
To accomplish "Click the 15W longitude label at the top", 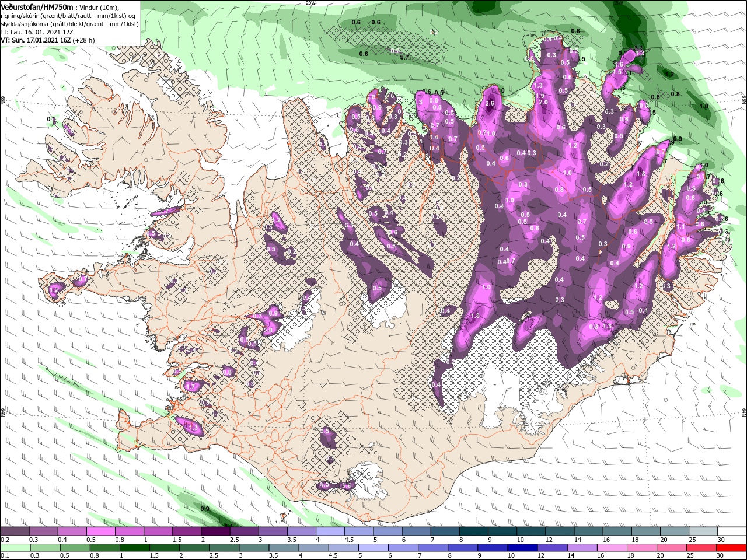I will click(x=618, y=3).
